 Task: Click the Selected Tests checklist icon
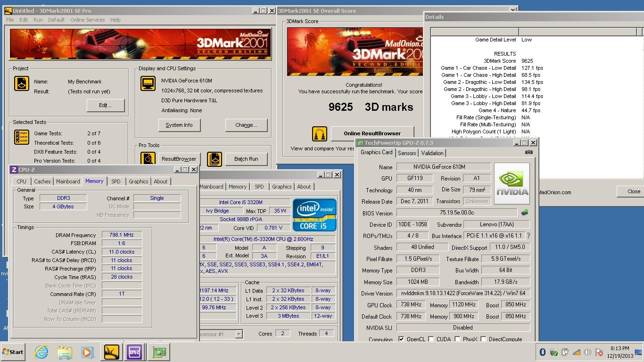point(22,137)
